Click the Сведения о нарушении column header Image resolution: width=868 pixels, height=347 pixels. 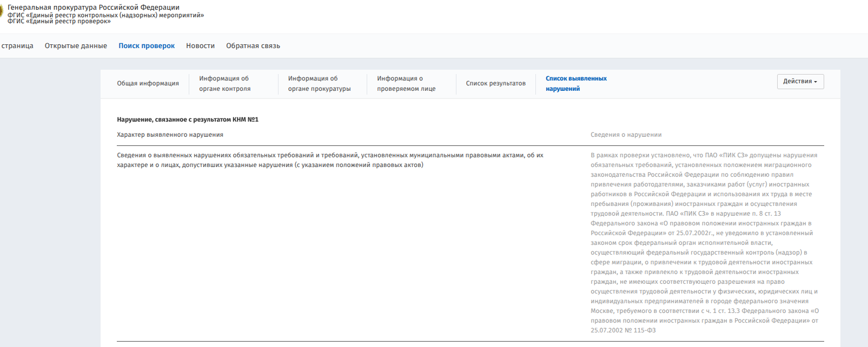coord(626,135)
